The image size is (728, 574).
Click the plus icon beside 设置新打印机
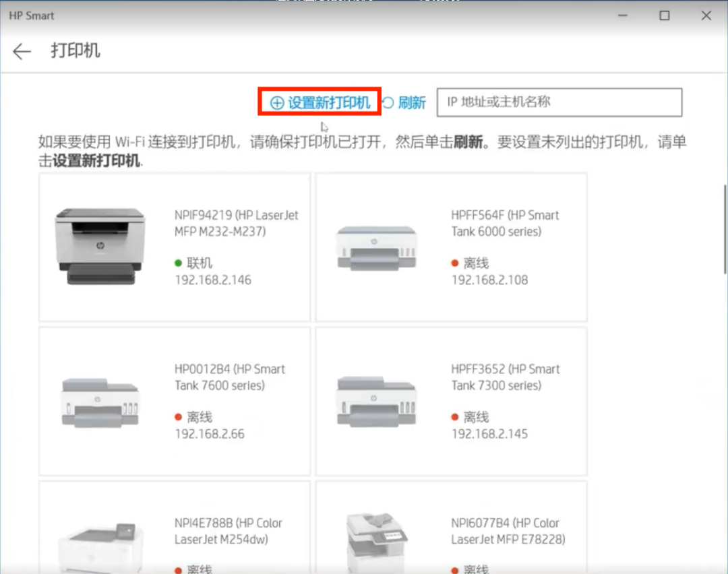pyautogui.click(x=276, y=102)
